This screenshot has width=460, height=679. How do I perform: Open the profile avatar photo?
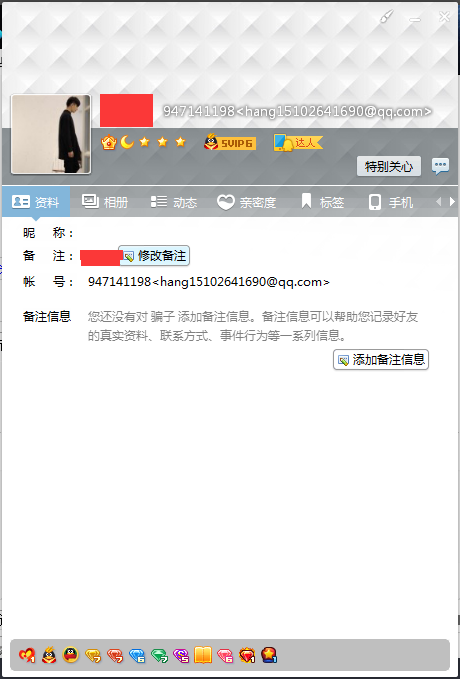pos(51,134)
